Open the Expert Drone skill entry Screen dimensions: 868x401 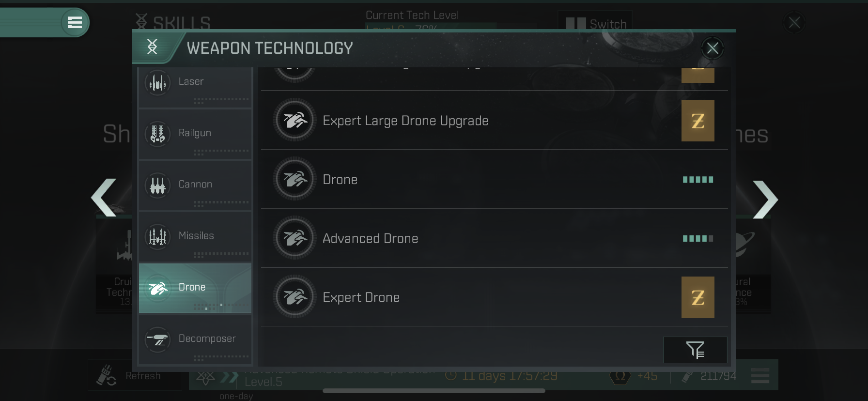pyautogui.click(x=494, y=297)
